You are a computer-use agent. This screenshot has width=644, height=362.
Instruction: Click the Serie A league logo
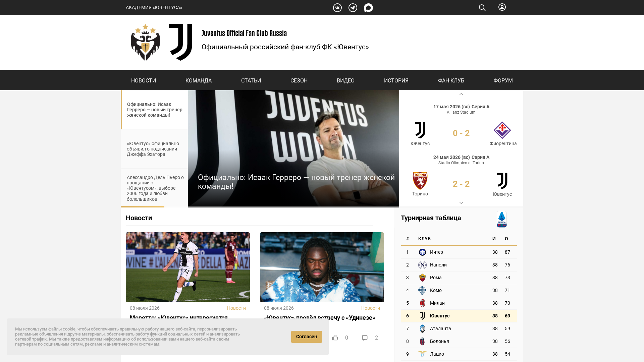[x=502, y=219]
